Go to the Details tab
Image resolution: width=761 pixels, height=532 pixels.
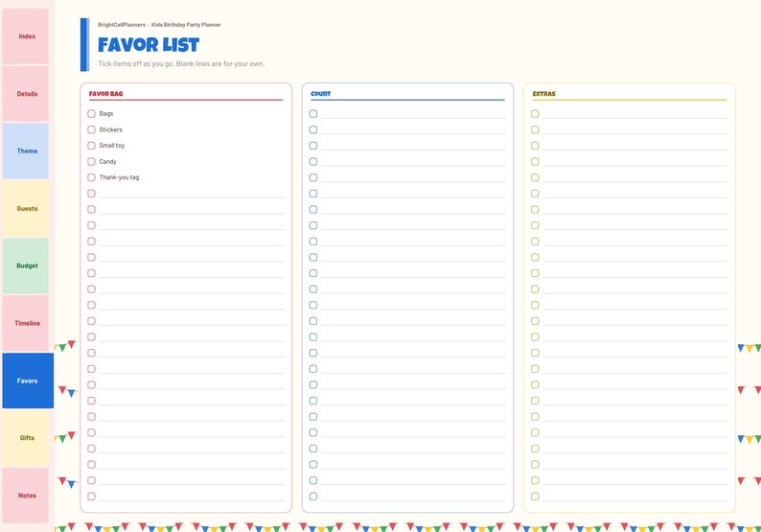click(26, 94)
